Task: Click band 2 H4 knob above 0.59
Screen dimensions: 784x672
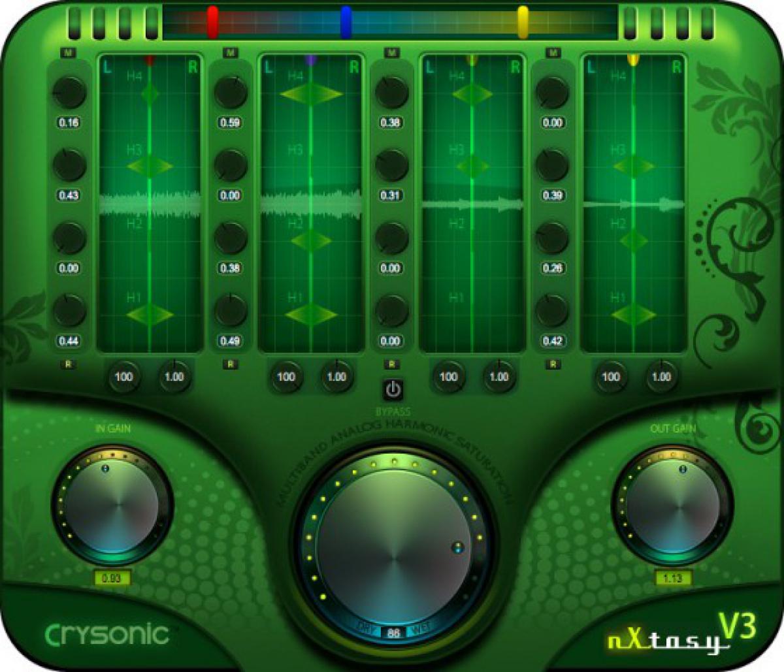Action: point(231,92)
